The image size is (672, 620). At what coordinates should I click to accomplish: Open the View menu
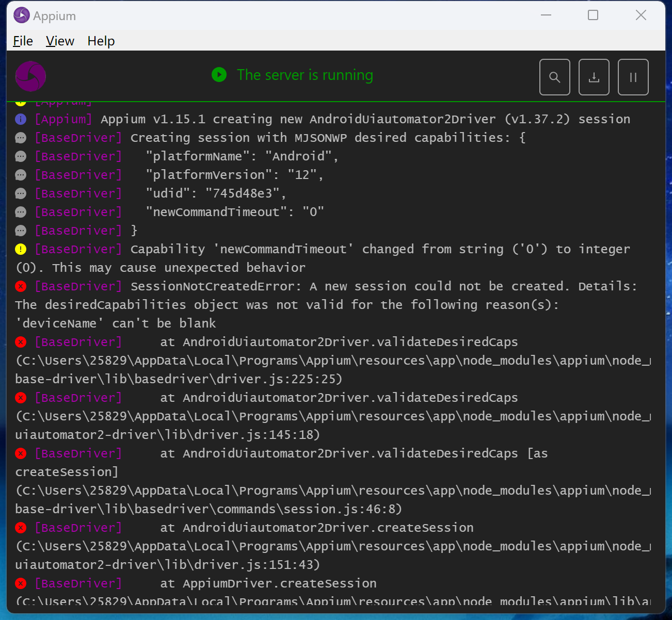pos(60,41)
